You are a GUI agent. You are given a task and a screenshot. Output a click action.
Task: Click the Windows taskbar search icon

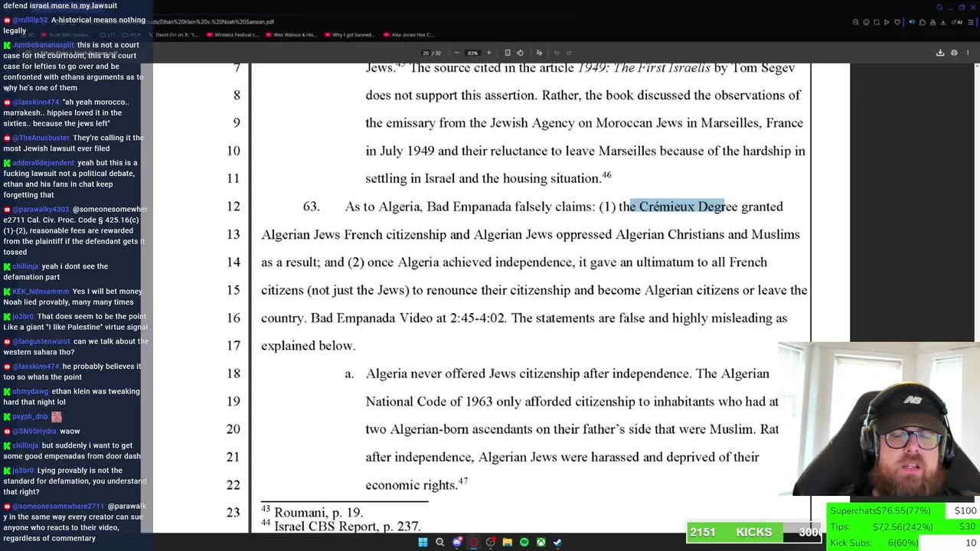[439, 543]
